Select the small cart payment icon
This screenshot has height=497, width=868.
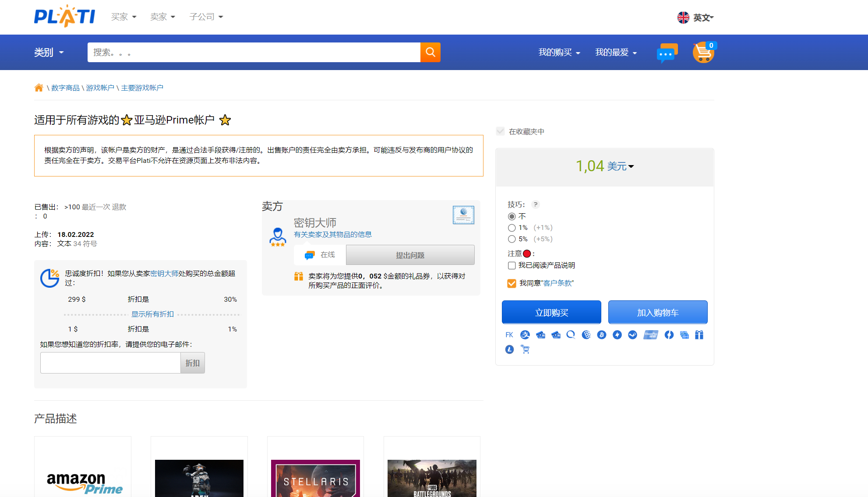pos(525,349)
